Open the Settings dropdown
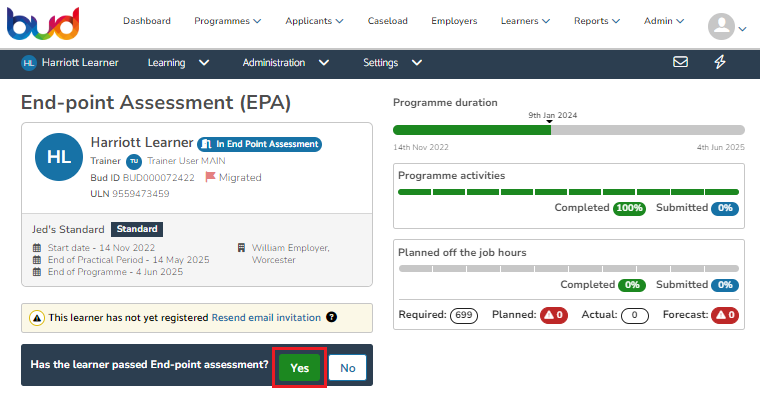 coord(393,63)
